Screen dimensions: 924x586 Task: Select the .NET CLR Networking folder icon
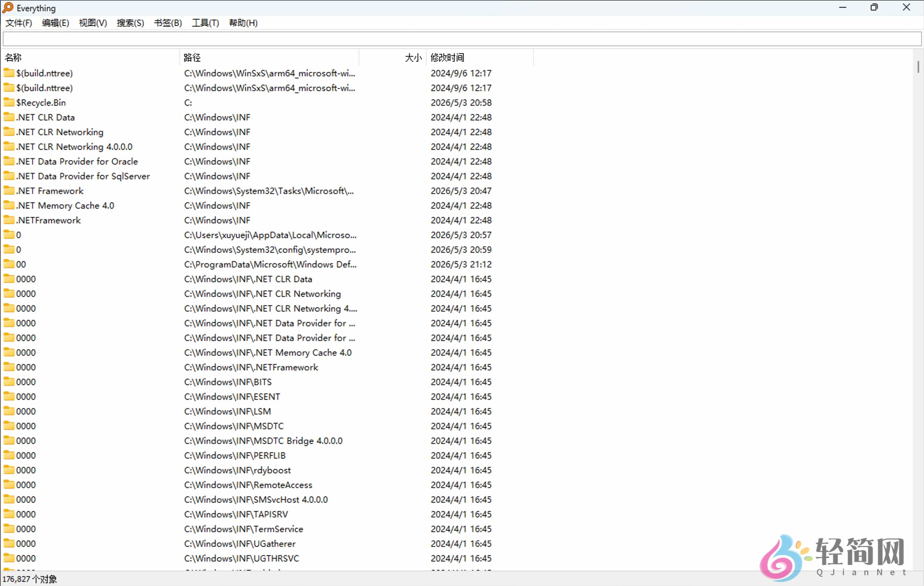[9, 132]
